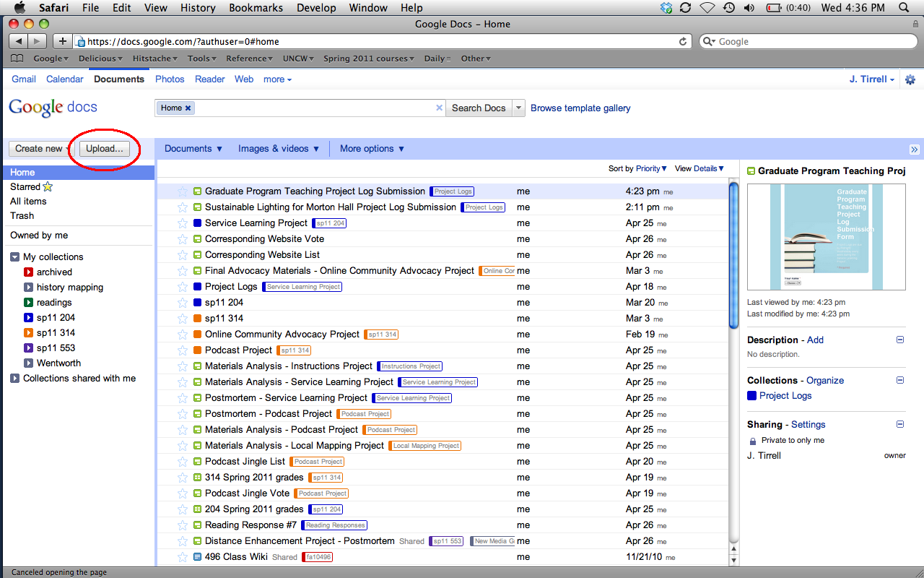Image resolution: width=924 pixels, height=578 pixels.
Task: Click the form icon beside Corresponding Website List
Action: (x=198, y=255)
